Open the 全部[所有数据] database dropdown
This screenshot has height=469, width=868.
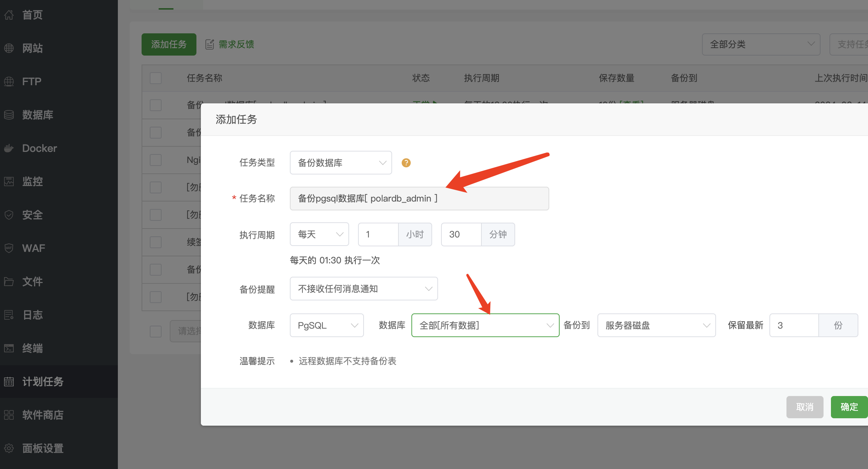click(486, 325)
